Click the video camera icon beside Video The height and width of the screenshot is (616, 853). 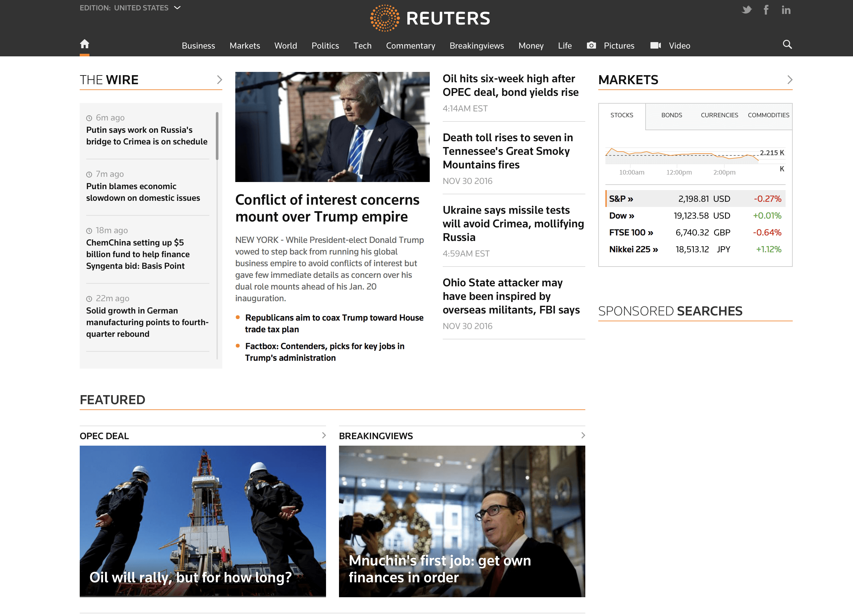click(x=656, y=45)
